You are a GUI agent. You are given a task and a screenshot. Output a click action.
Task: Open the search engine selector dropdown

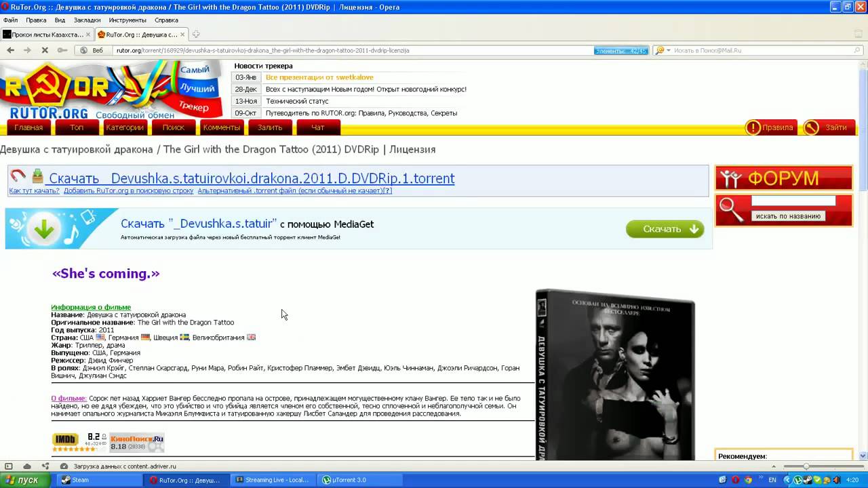coord(663,50)
